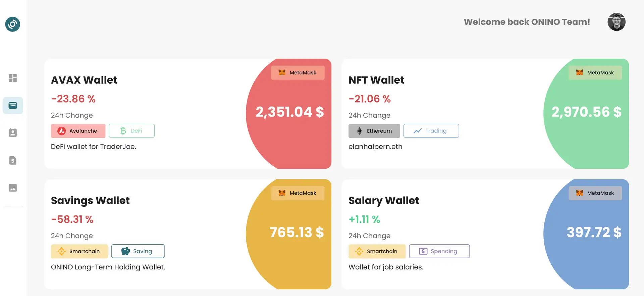The height and width of the screenshot is (296, 644).
Task: Click the Ethereum network tag
Action: [x=374, y=131]
